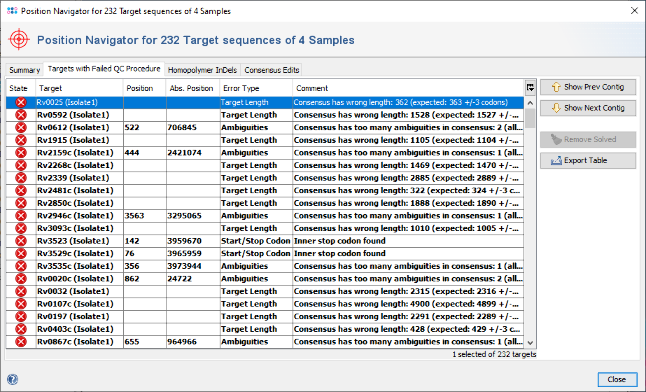The image size is (646, 392).
Task: Click position value 862 for Rv0020c
Action: tap(132, 279)
